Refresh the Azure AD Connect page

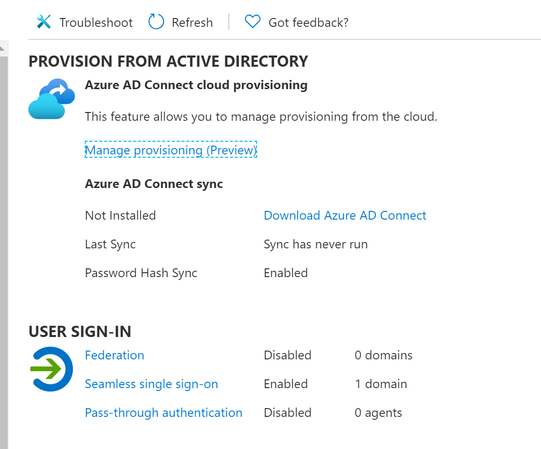pyautogui.click(x=181, y=22)
